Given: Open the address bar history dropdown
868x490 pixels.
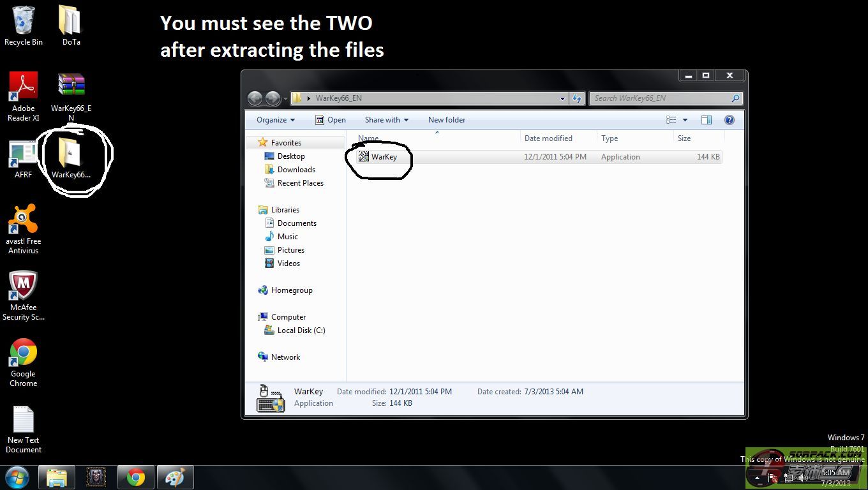Looking at the screenshot, I should click(562, 98).
